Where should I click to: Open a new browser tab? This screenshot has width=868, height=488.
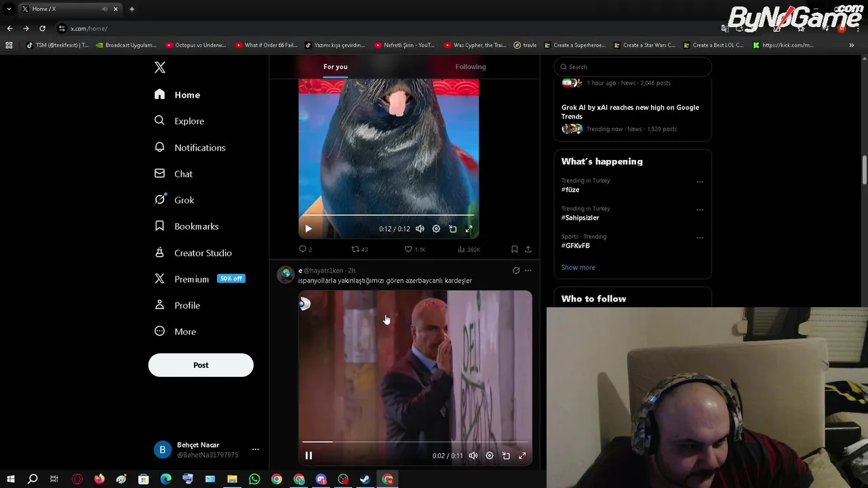[132, 9]
